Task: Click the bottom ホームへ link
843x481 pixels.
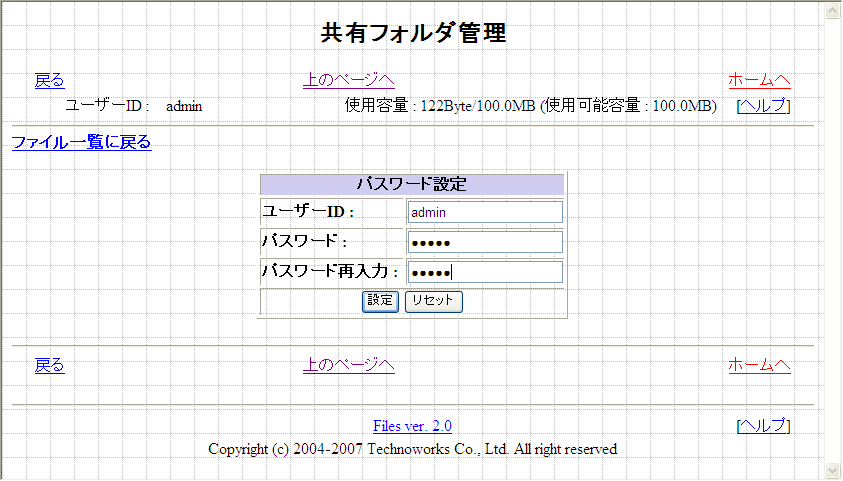Action: coord(759,365)
